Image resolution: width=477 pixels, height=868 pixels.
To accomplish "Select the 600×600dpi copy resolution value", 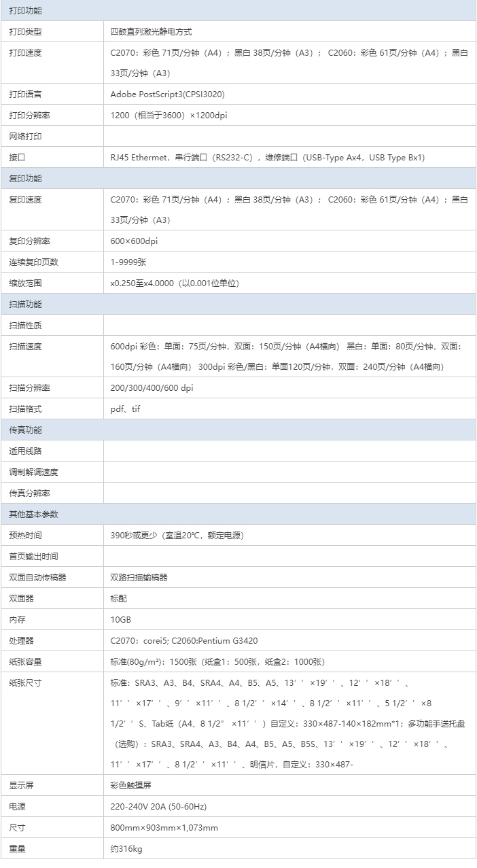I will point(135,241).
